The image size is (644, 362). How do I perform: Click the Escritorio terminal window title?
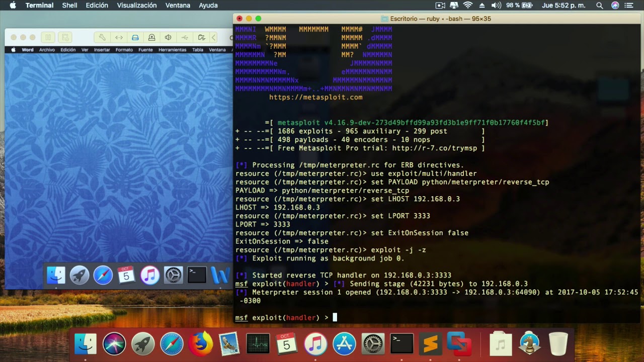click(440, 19)
